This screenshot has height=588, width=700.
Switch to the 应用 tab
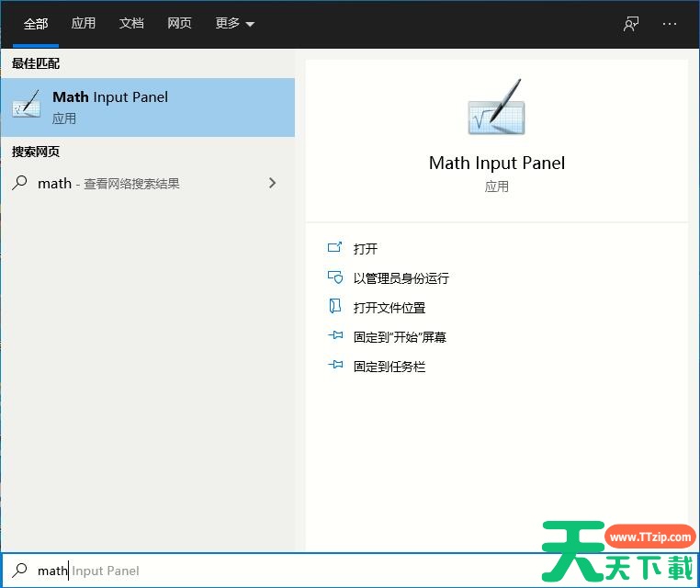(84, 24)
